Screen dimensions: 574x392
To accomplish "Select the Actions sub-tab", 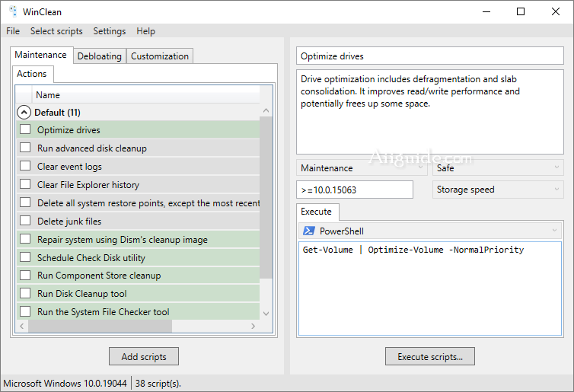I will point(32,74).
